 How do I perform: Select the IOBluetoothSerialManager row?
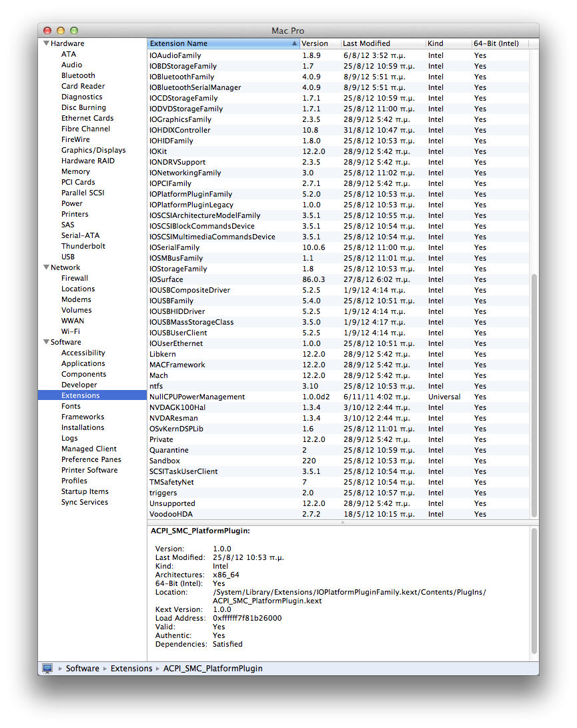click(x=338, y=87)
